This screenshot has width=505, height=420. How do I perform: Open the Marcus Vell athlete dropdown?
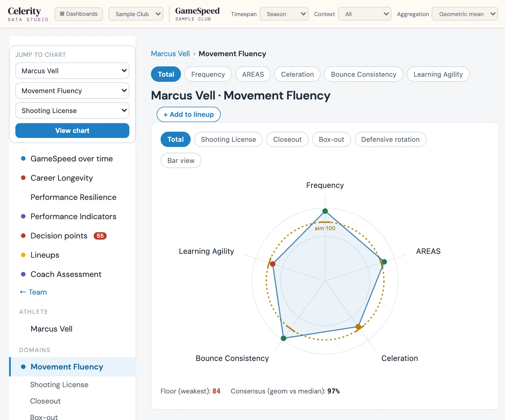pos(72,71)
